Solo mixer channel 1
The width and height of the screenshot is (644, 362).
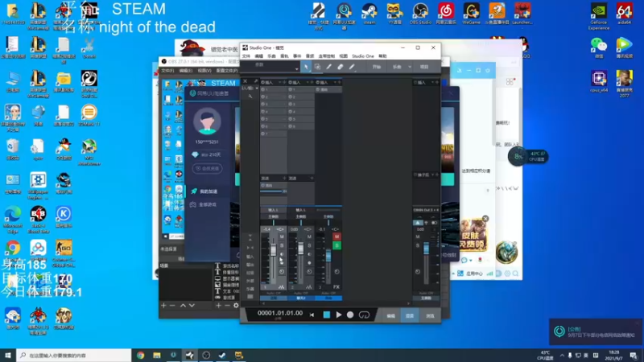(281, 245)
